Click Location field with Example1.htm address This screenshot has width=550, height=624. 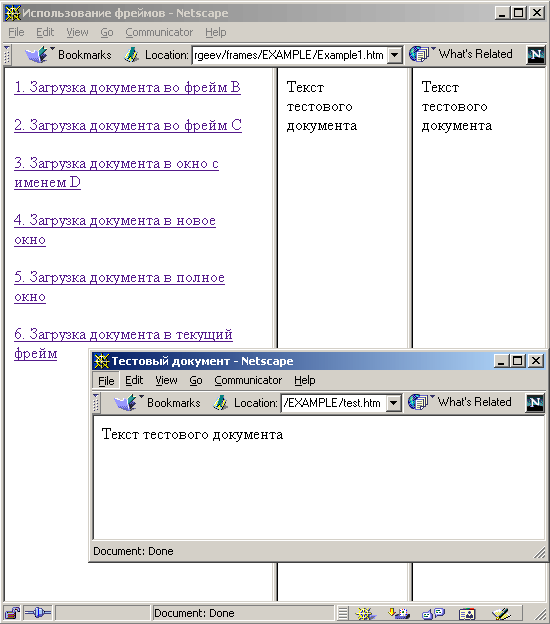pyautogui.click(x=290, y=55)
